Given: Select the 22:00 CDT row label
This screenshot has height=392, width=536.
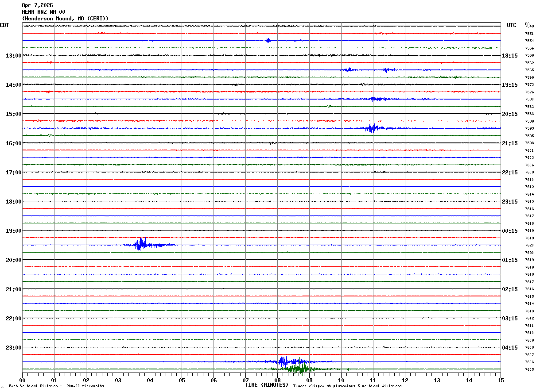Looking at the screenshot, I should click(x=14, y=319).
